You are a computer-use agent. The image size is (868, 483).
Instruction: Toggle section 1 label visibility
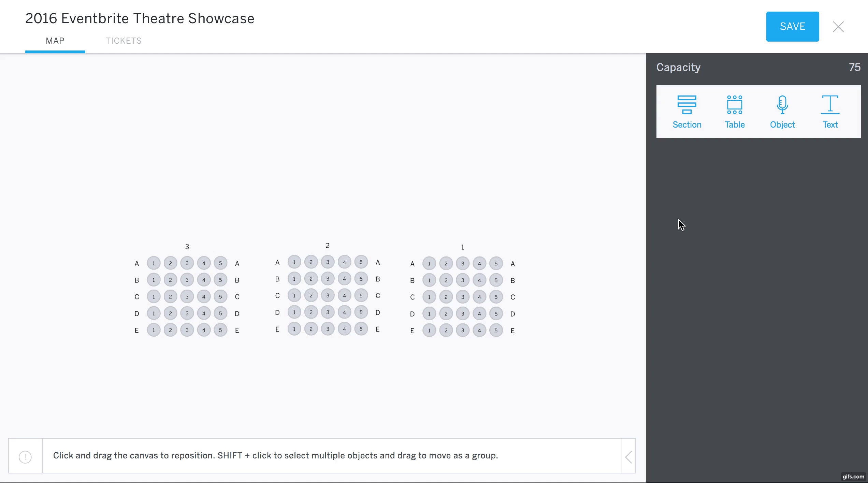(462, 247)
